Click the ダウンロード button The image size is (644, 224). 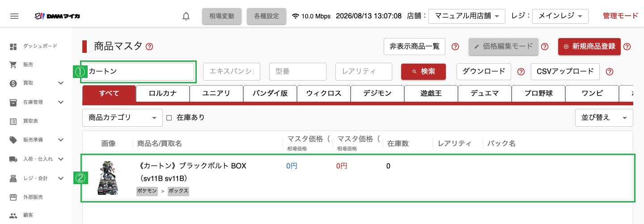point(484,72)
